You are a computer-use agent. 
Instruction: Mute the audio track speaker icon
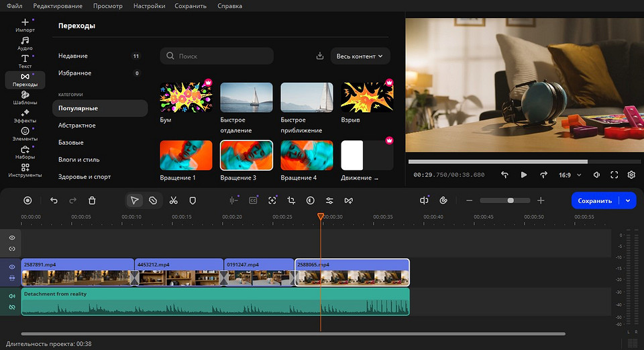click(12, 296)
